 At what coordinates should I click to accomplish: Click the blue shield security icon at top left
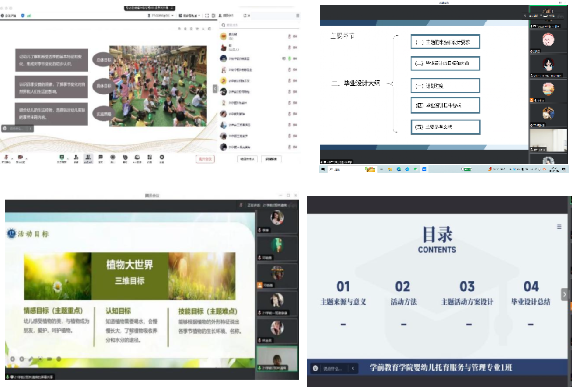(x=23, y=16)
